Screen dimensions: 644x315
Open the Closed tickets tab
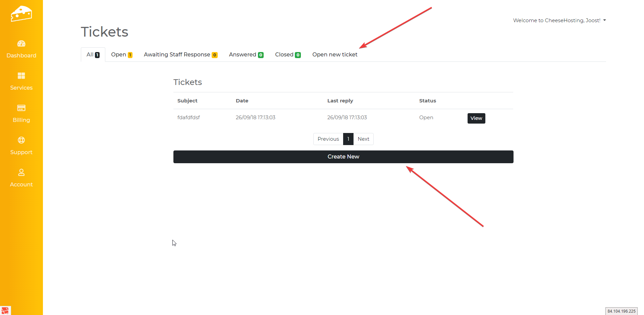(287, 55)
